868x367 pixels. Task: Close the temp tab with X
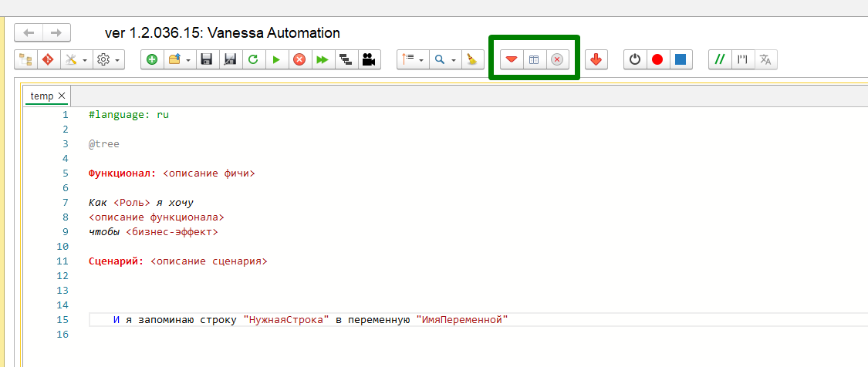(x=62, y=96)
